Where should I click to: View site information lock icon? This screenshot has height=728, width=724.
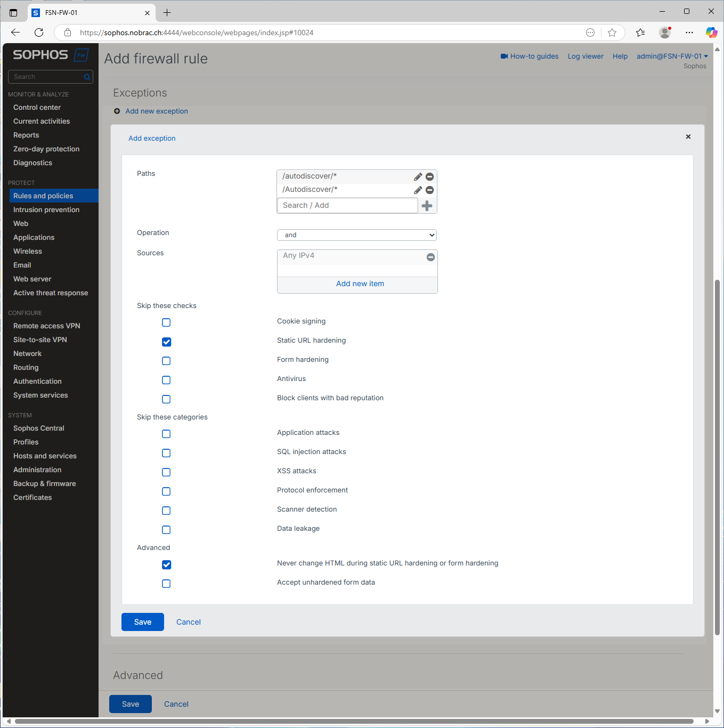coord(68,33)
